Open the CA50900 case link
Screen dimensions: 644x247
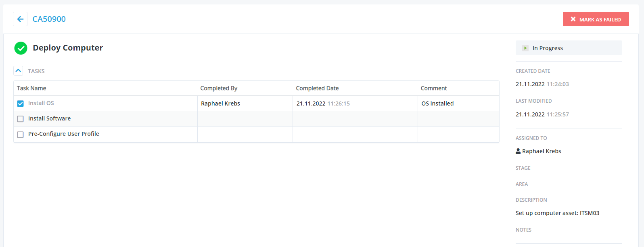point(49,19)
